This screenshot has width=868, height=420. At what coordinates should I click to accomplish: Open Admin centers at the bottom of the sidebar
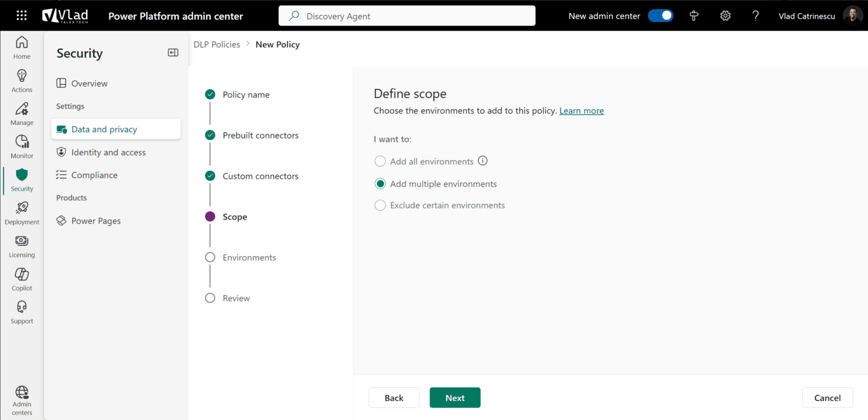21,400
